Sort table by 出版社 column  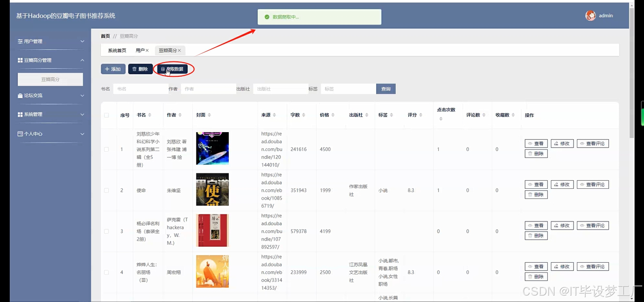click(x=367, y=115)
